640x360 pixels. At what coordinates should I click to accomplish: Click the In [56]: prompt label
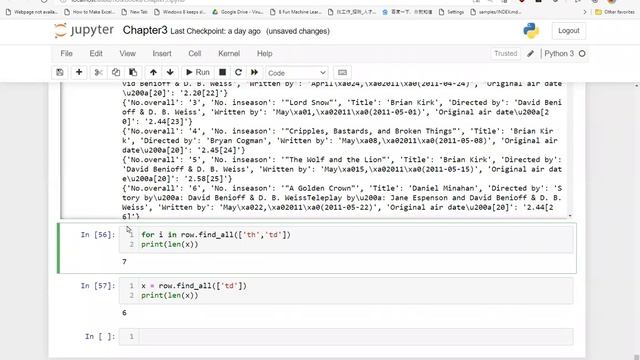coord(98,235)
